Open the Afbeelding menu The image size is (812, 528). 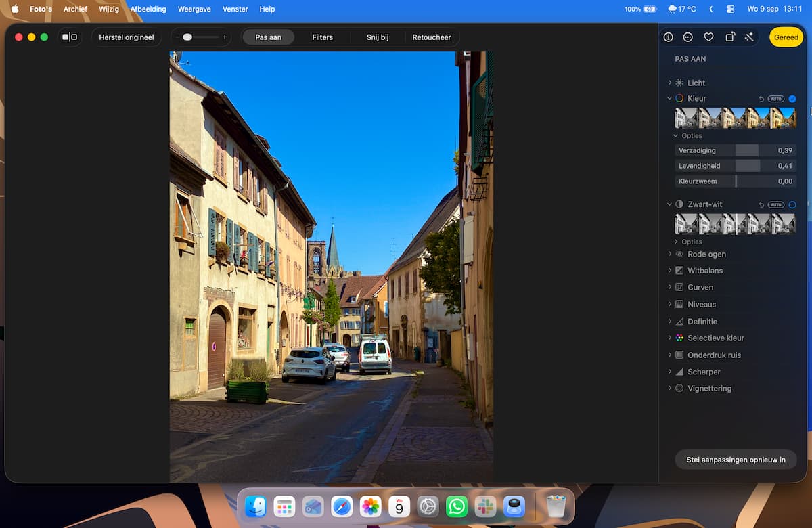tap(148, 9)
